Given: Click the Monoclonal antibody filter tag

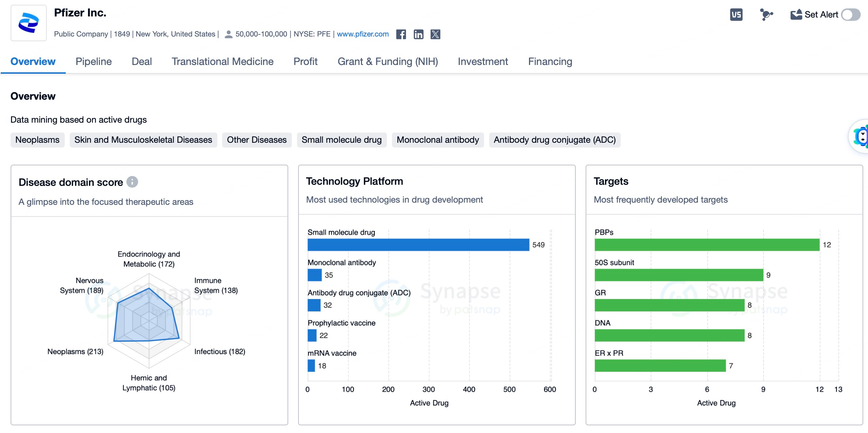Looking at the screenshot, I should pyautogui.click(x=438, y=139).
